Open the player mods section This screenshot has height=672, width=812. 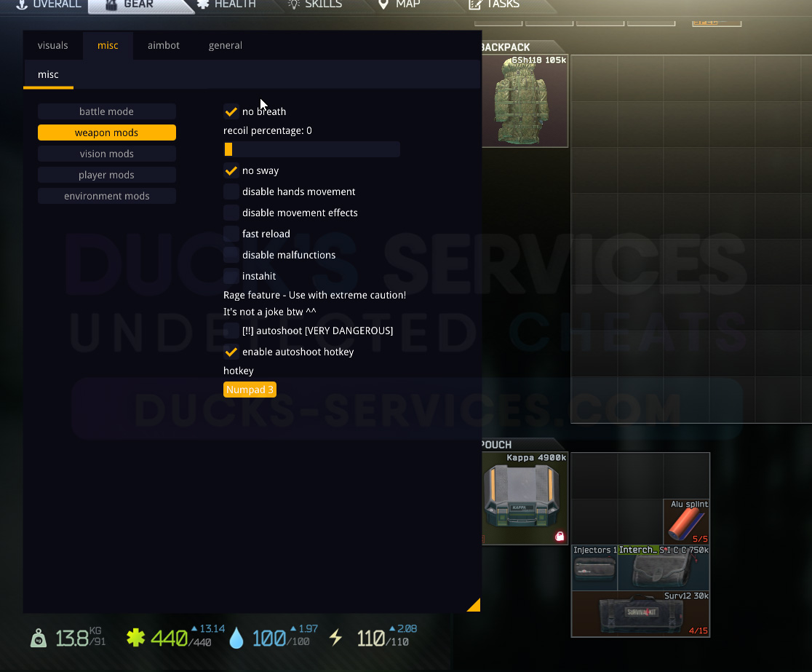coord(107,175)
